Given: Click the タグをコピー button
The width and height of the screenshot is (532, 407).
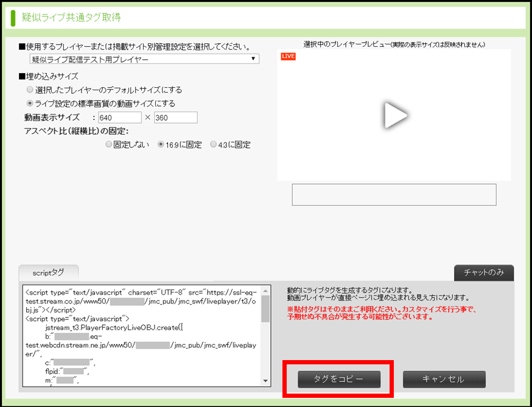Looking at the screenshot, I should 339,379.
